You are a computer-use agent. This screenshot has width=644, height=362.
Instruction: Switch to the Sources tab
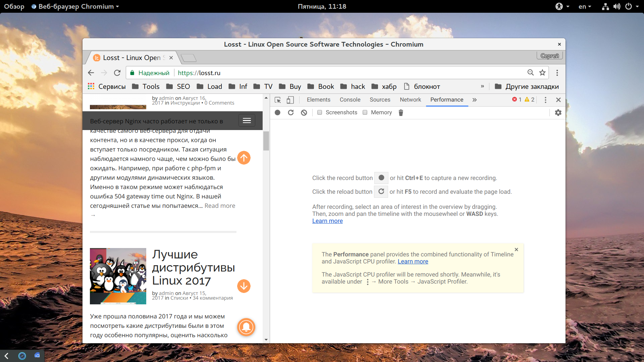tap(380, 100)
